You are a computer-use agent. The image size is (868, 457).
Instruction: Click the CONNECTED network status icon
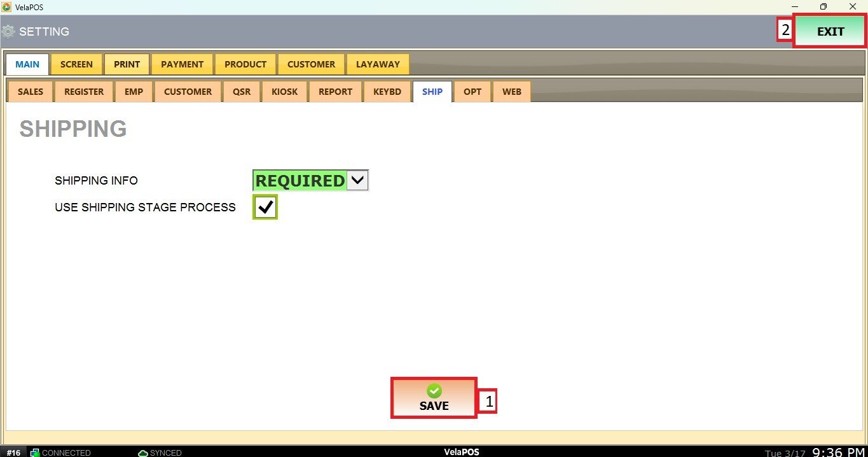point(36,453)
